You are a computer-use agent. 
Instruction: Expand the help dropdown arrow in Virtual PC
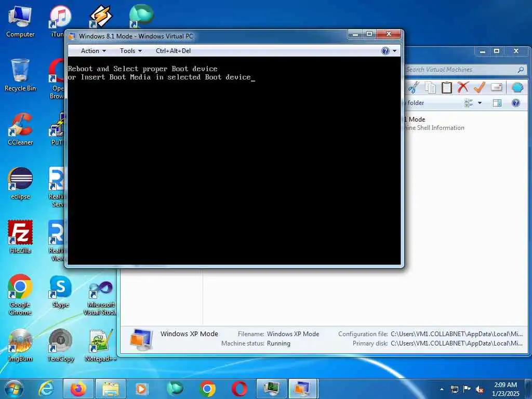coord(395,51)
